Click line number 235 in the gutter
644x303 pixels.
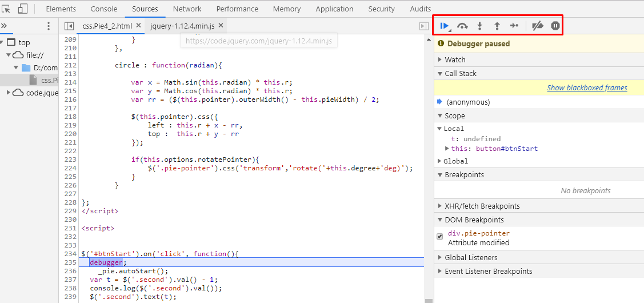pyautogui.click(x=71, y=262)
